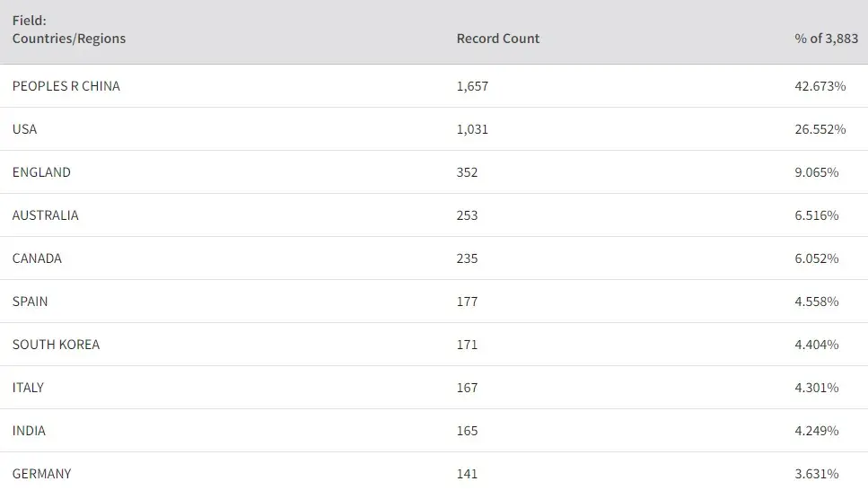Viewport: 868px width, 490px height.
Task: Pick SOUTH KOREA from the table
Action: click(57, 345)
